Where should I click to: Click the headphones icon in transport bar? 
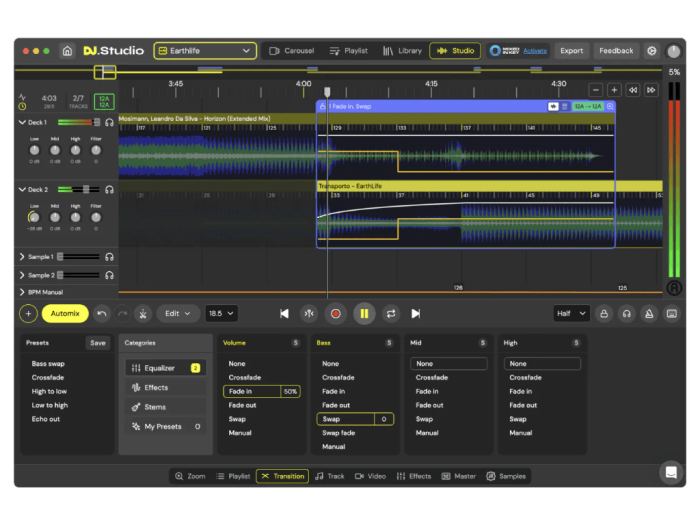coord(627,313)
